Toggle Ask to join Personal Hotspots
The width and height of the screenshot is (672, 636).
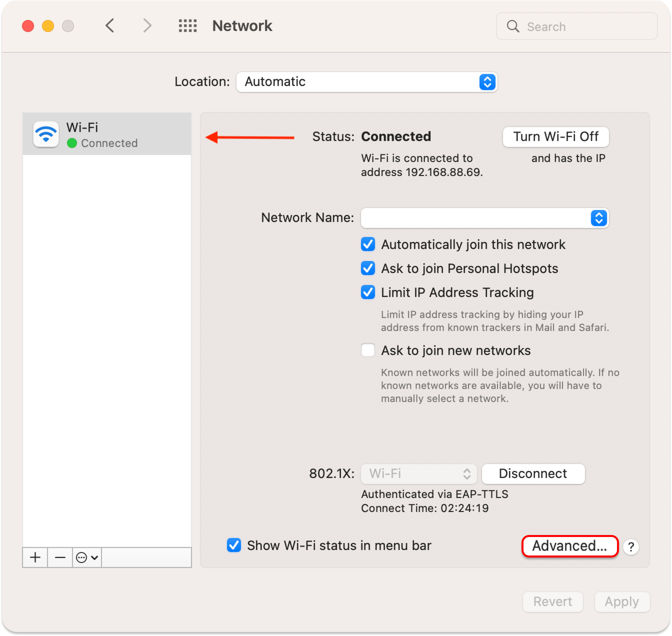coord(368,268)
